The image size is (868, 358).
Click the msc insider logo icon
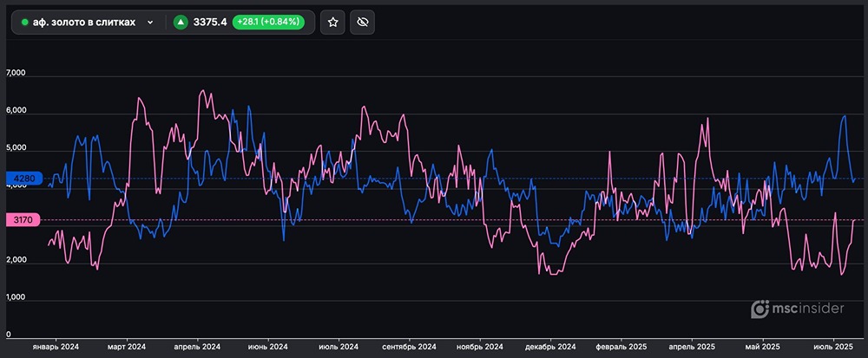click(x=760, y=309)
